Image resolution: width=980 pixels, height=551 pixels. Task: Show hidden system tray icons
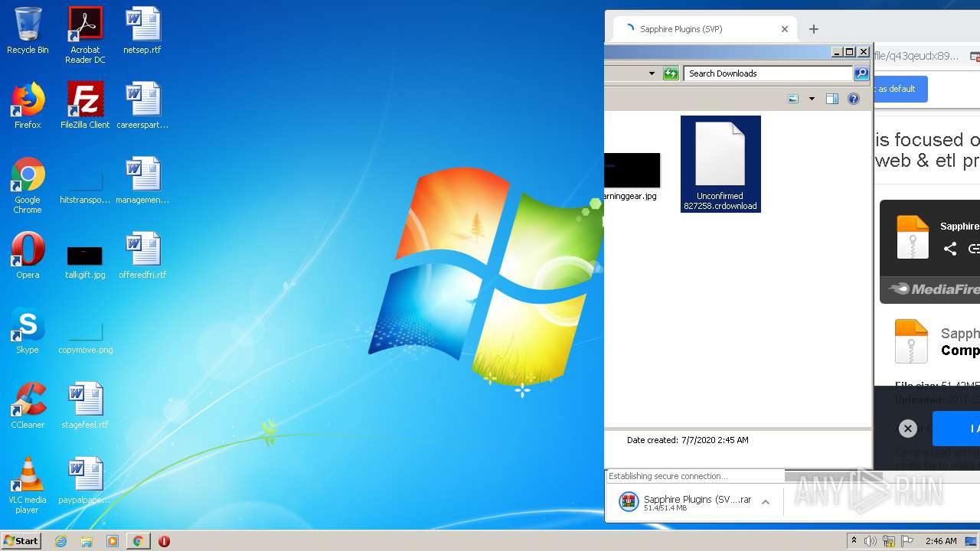coord(854,541)
